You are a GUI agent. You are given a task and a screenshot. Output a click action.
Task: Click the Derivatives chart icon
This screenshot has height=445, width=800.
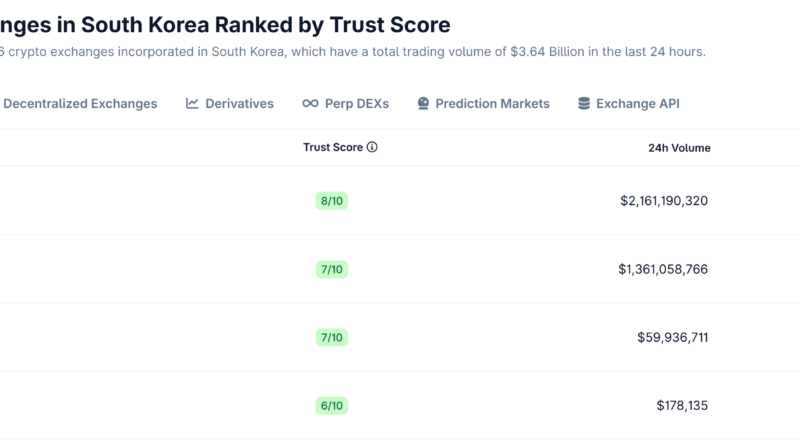(x=192, y=103)
